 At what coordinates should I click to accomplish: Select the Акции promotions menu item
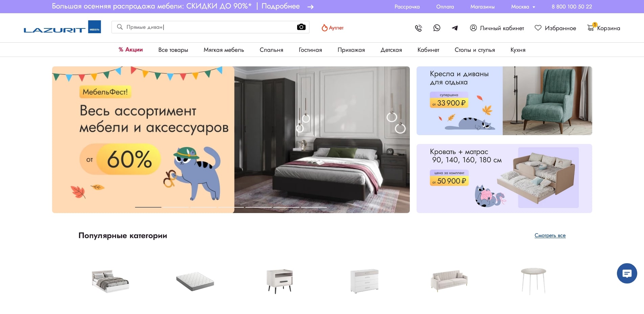pos(131,50)
